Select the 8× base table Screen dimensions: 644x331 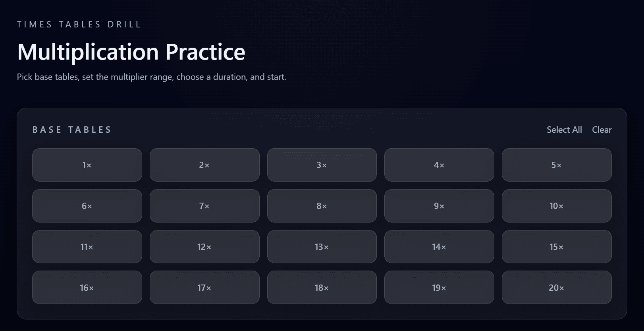[322, 206]
